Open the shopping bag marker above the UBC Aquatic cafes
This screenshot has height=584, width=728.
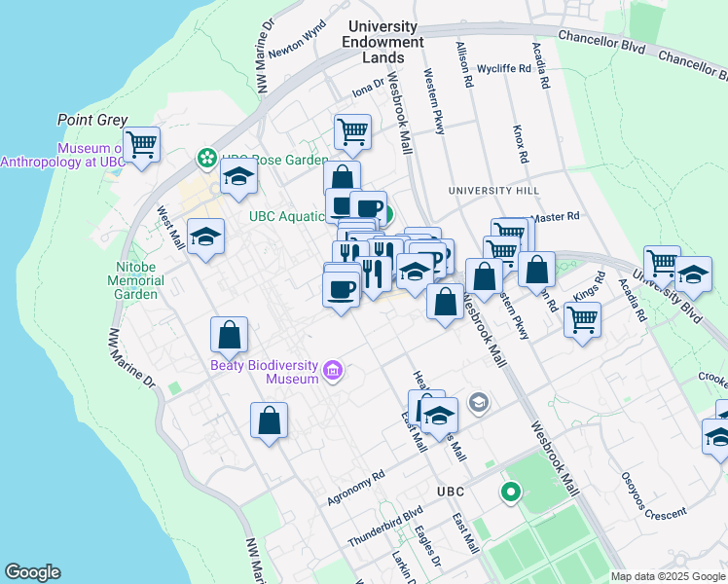click(343, 176)
